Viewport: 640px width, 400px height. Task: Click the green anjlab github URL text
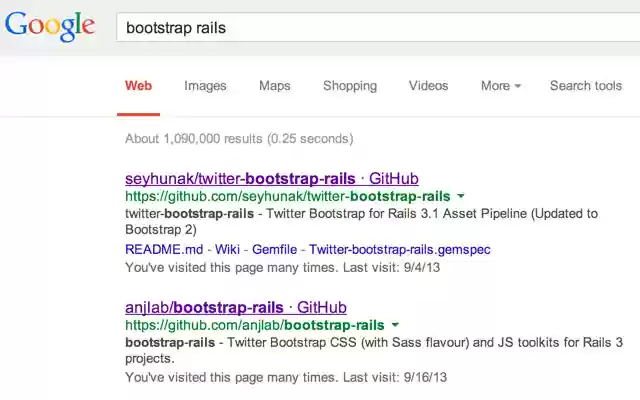tap(255, 325)
